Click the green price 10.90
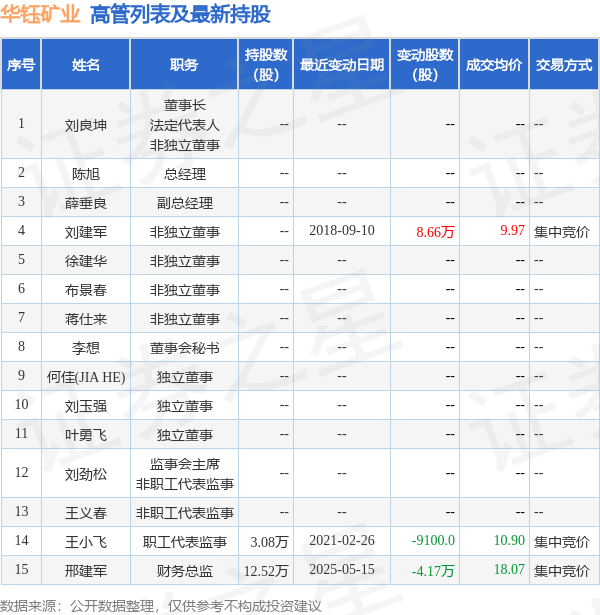The width and height of the screenshot is (600, 615). pos(509,540)
